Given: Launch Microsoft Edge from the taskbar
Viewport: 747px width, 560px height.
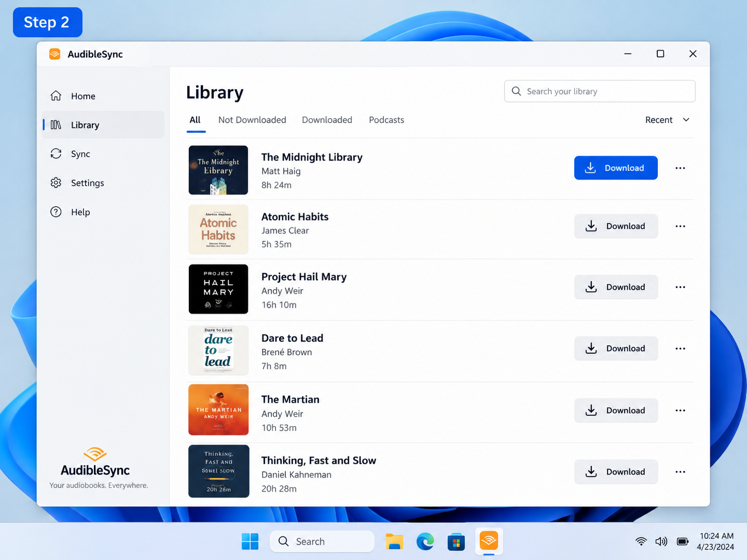Looking at the screenshot, I should (425, 541).
